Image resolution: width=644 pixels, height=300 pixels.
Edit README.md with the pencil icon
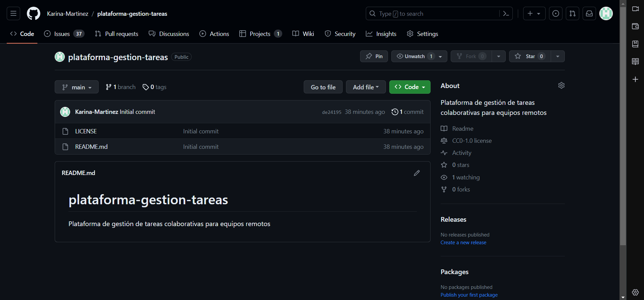point(417,173)
